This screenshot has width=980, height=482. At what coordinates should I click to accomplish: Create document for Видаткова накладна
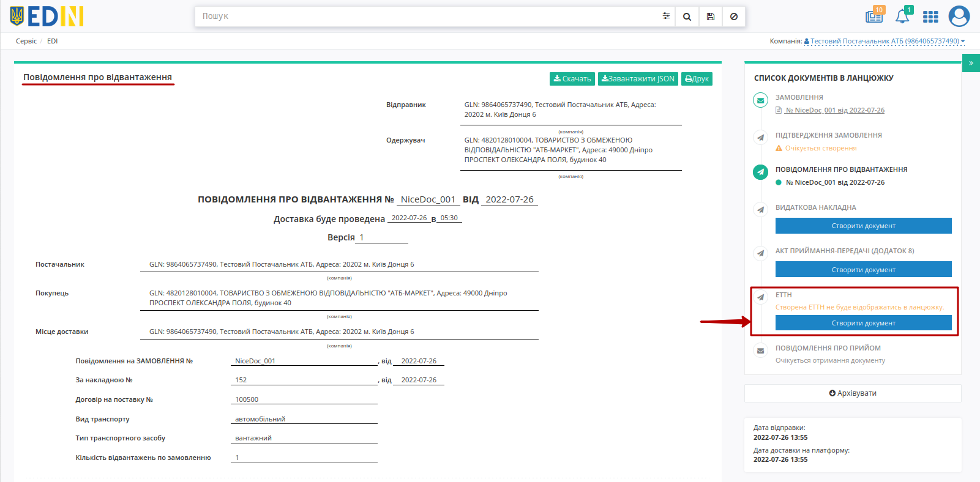(x=863, y=226)
